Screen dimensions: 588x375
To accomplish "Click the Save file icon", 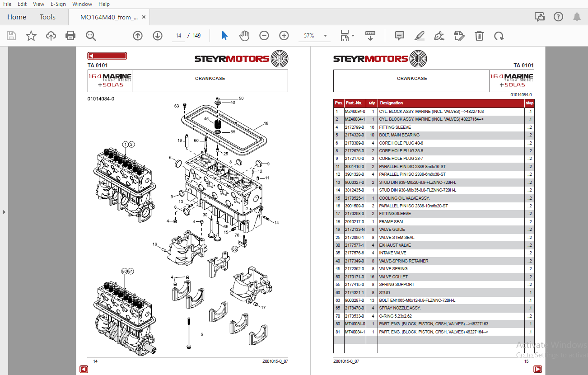I will click(x=11, y=36).
